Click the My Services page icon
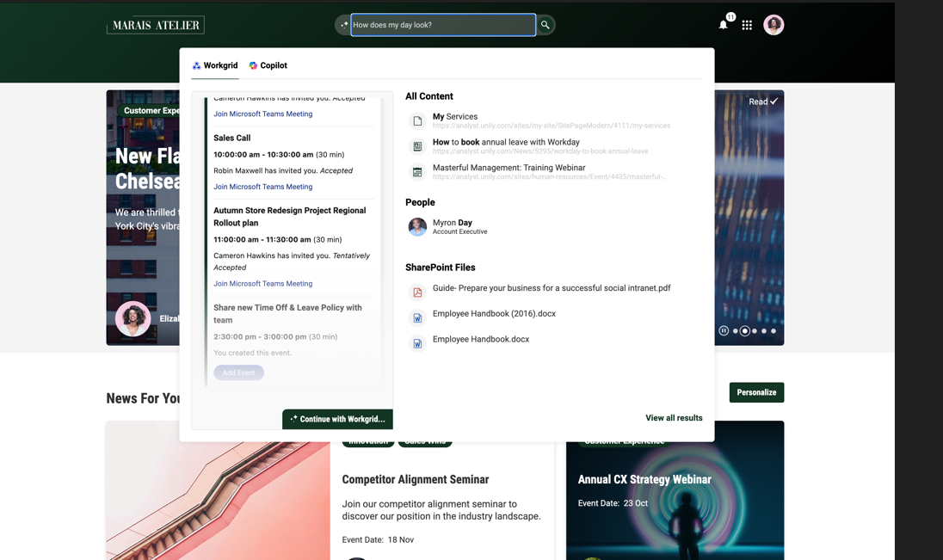 click(x=417, y=121)
